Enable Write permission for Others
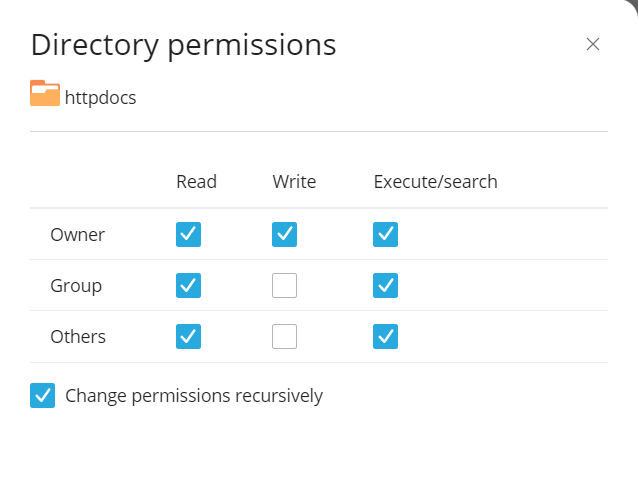Screen dimensions: 638x487 click(x=284, y=336)
